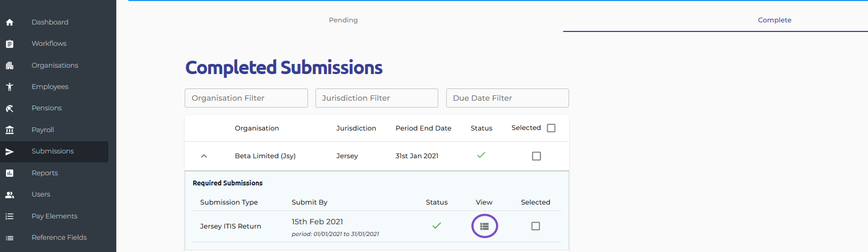868x252 pixels.
Task: Open Dashboard from the sidebar
Action: pos(50,22)
